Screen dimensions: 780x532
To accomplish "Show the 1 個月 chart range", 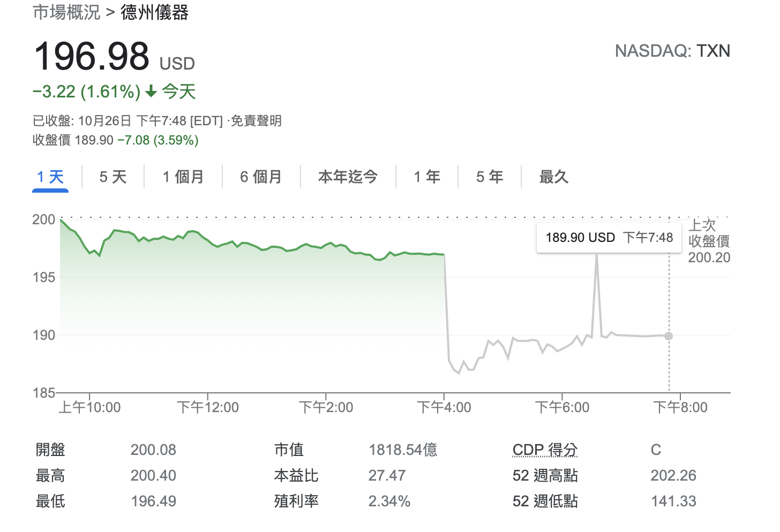I will tap(183, 177).
